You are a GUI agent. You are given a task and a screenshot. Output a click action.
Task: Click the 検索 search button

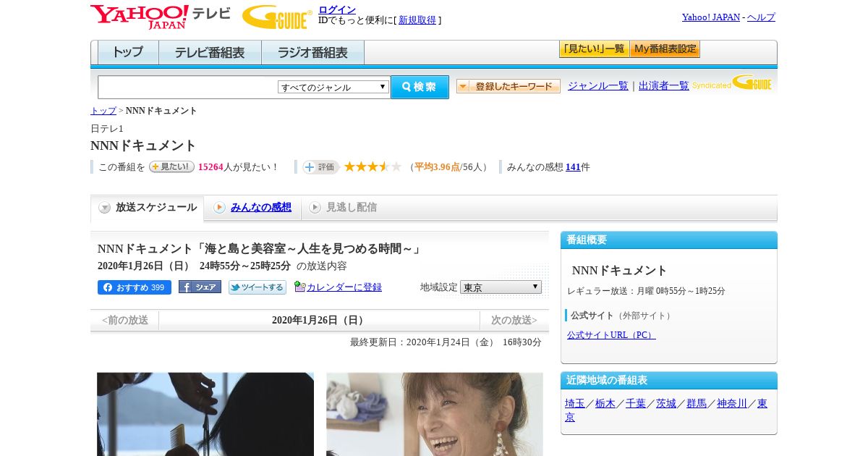(420, 87)
